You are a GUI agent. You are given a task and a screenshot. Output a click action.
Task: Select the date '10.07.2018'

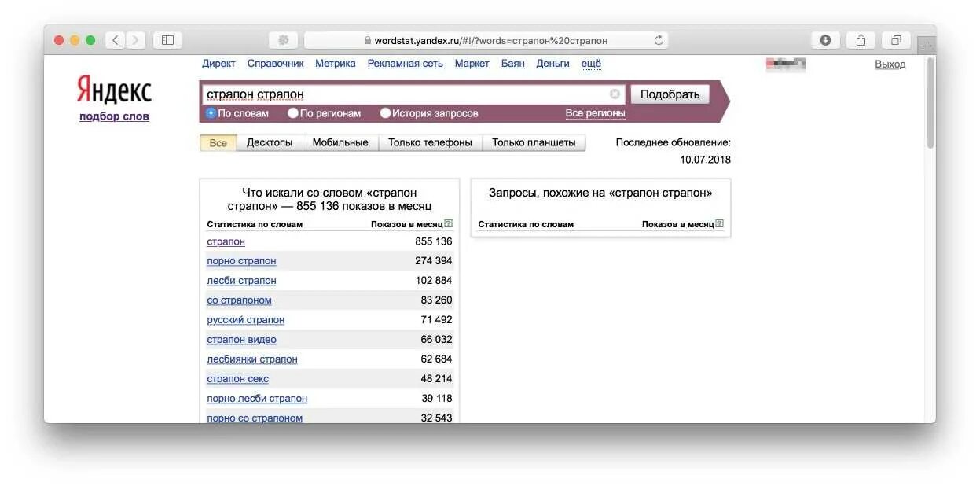706,160
